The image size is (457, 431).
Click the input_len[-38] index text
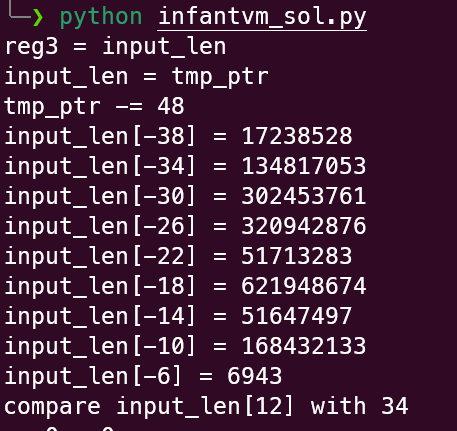(x=100, y=136)
